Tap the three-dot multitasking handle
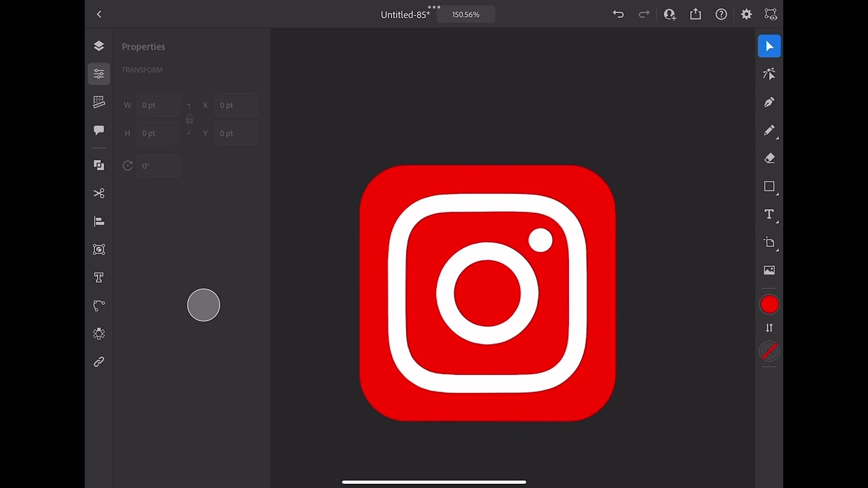Screen dimensions: 868x488 click(x=434, y=7)
